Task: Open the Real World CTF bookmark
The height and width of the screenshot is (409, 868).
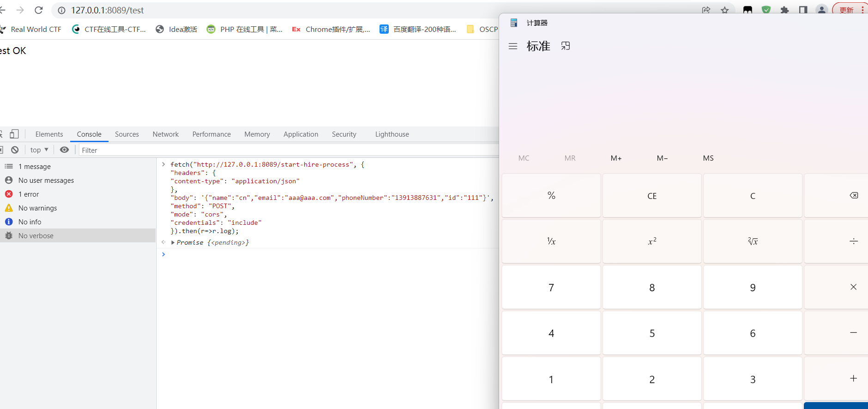Action: [30, 29]
